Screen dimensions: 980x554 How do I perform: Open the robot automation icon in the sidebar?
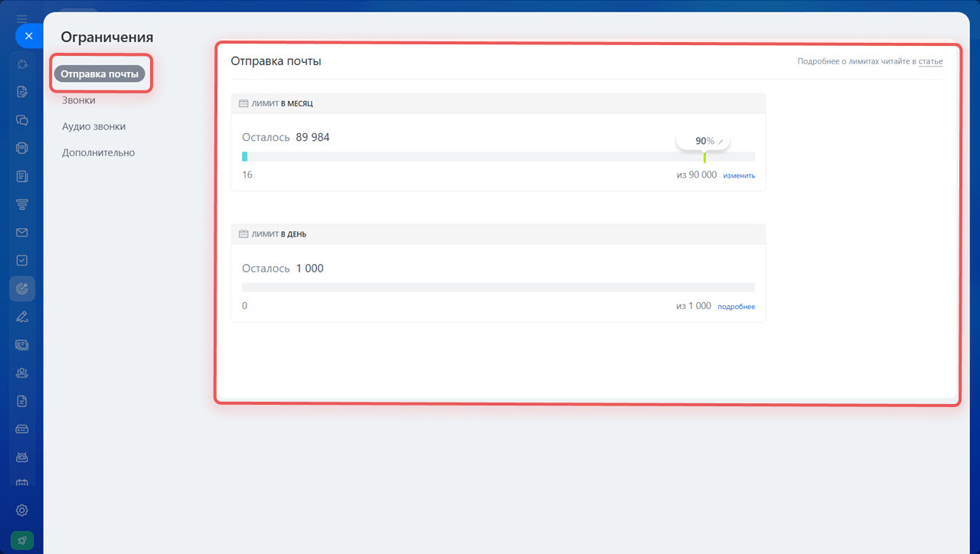pos(21,457)
